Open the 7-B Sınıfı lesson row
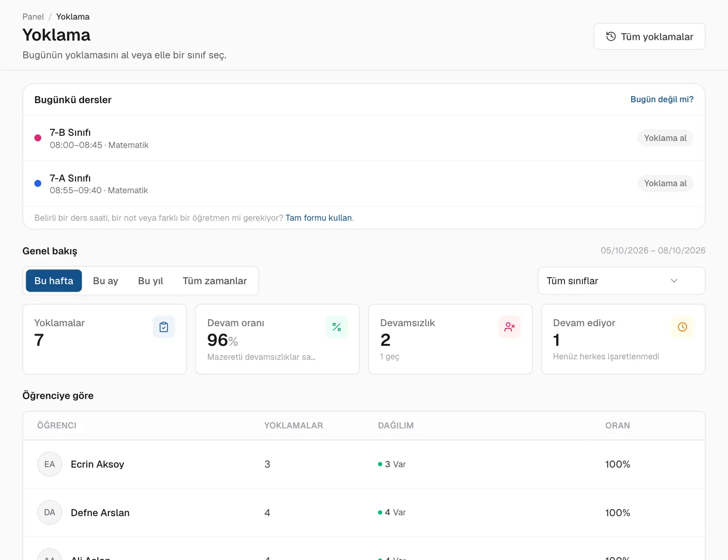728x560 pixels. pos(364,138)
